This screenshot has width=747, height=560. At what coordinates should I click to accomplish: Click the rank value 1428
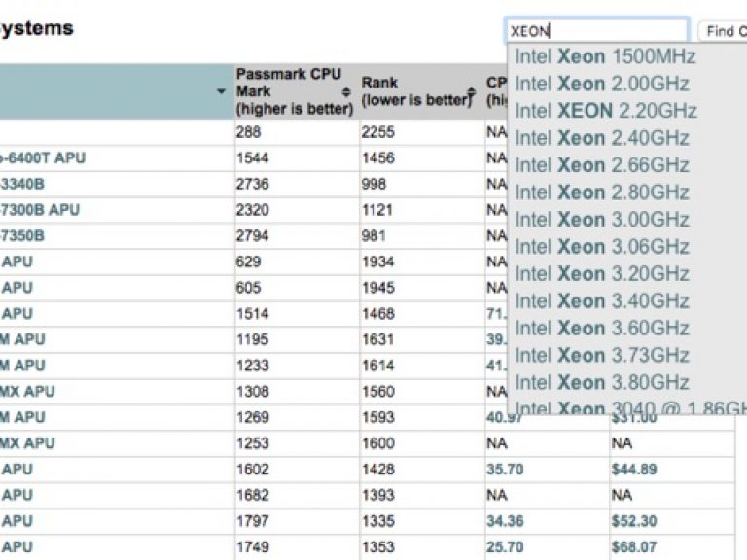377,470
